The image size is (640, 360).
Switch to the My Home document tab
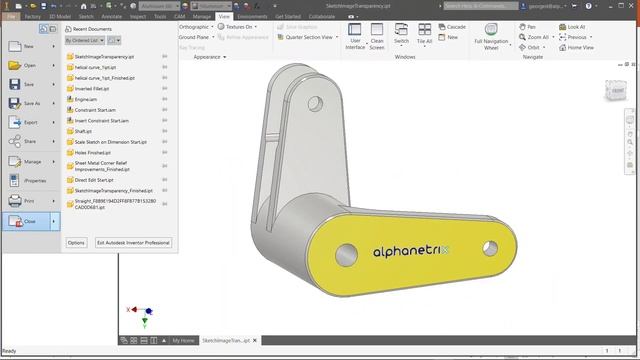tap(183, 340)
